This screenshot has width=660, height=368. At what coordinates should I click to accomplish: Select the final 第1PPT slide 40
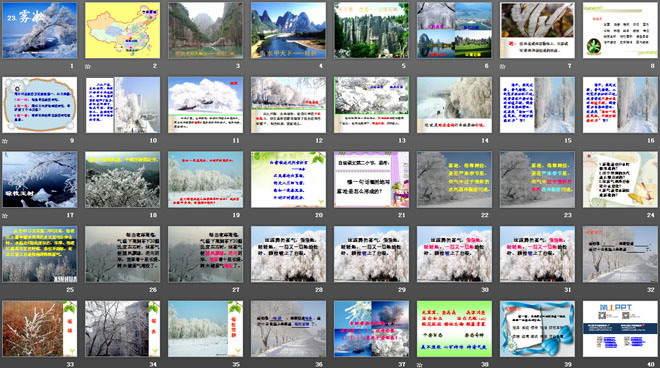(620, 329)
